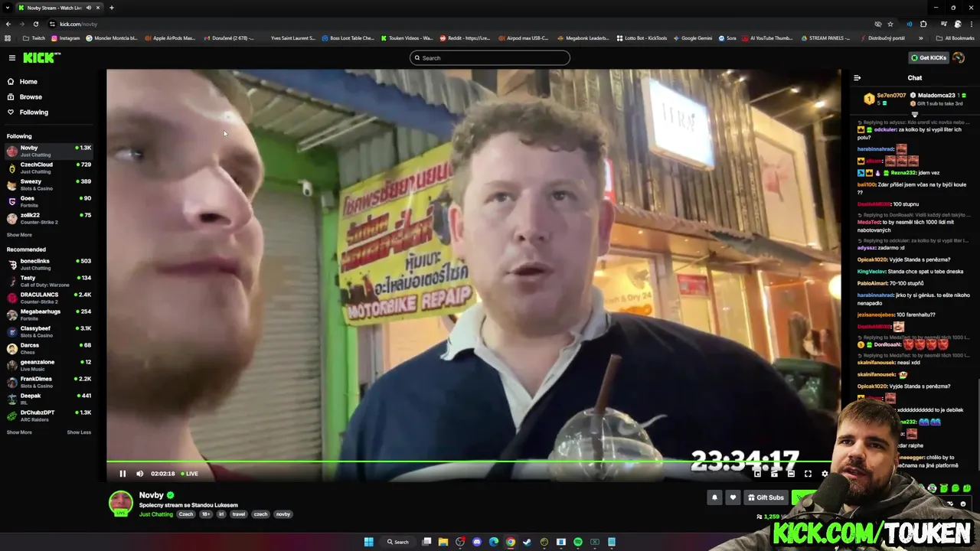The image size is (980, 551).
Task: Open Testy Warzone channel
Action: coord(49,281)
